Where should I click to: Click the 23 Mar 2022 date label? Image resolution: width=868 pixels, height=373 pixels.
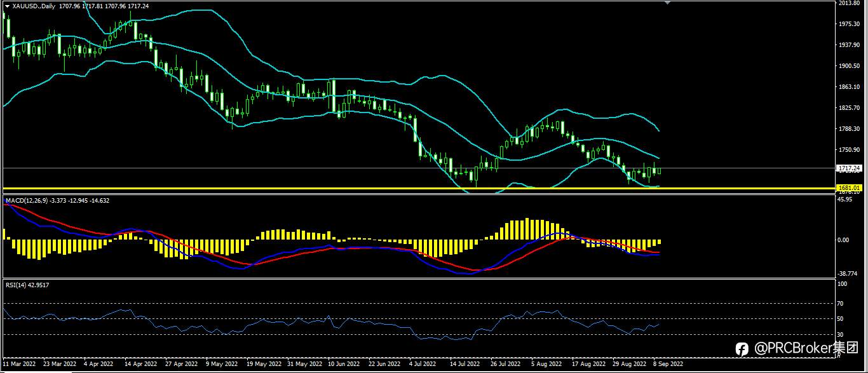[x=59, y=365]
